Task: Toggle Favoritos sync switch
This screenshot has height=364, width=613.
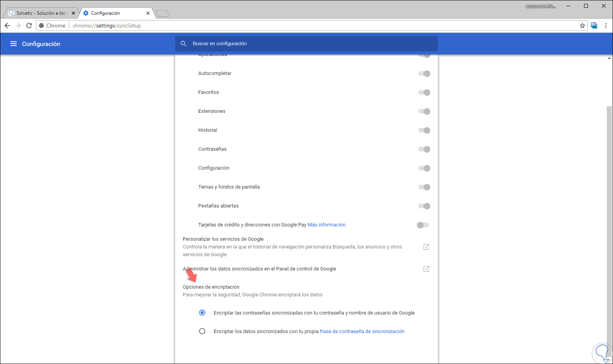Action: [x=424, y=92]
